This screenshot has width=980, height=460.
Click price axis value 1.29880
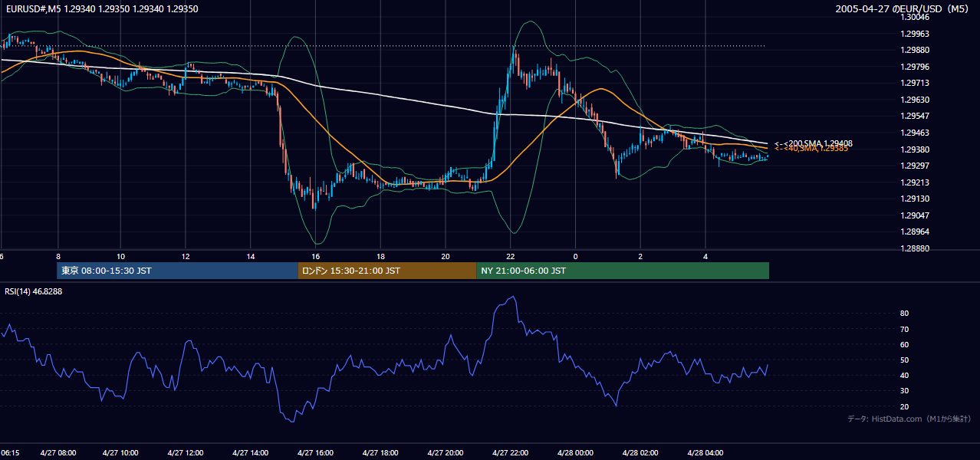[916, 51]
